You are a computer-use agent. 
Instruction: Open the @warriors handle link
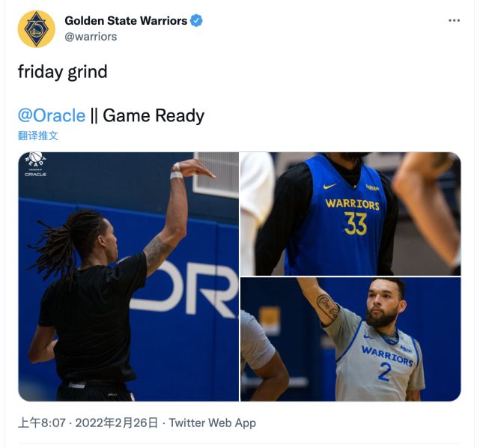pos(91,37)
